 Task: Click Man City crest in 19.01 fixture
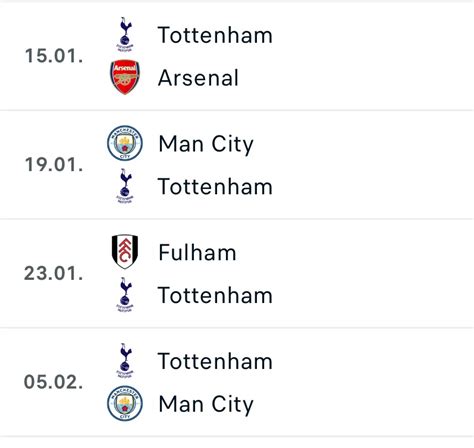(x=125, y=143)
